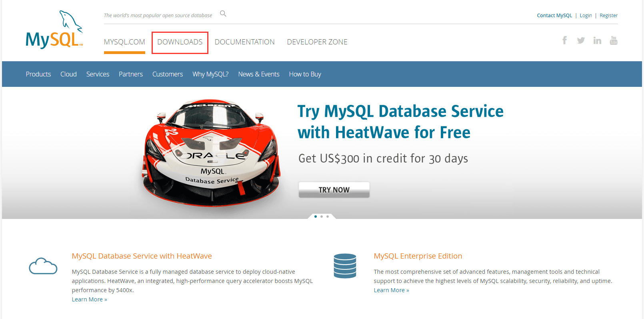Open MySQL Enterprise Edition heading link
The height and width of the screenshot is (319, 644).
click(x=418, y=256)
